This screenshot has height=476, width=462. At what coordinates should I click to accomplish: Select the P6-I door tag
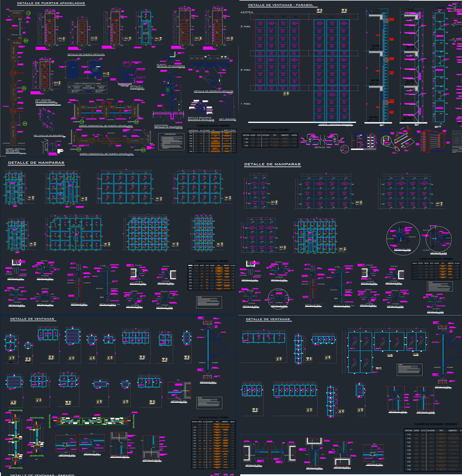tap(230, 38)
